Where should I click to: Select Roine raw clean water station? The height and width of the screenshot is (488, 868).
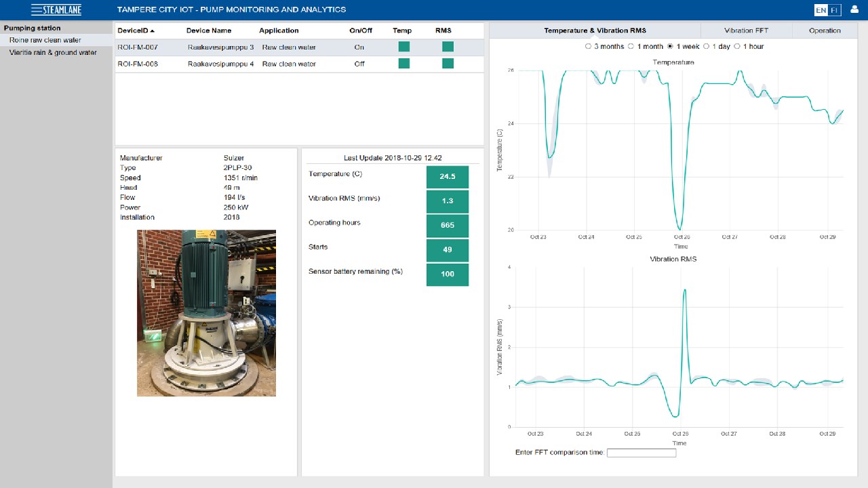click(45, 40)
